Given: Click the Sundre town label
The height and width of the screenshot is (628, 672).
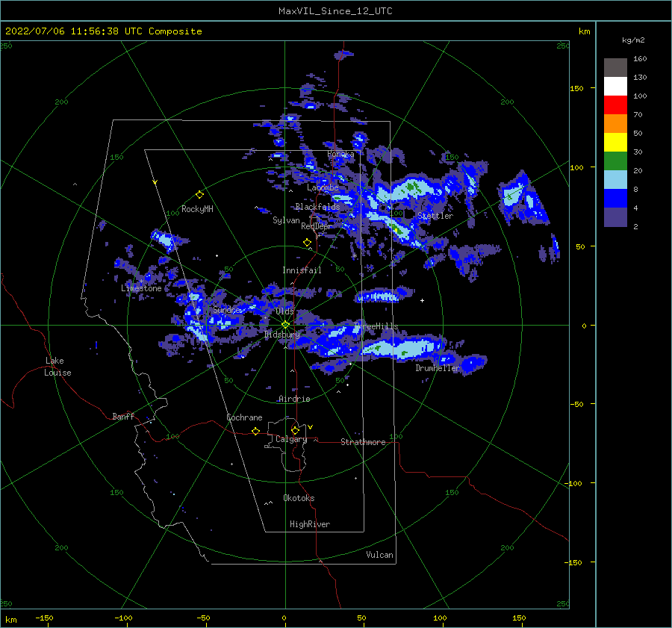Looking at the screenshot, I should tap(227, 310).
